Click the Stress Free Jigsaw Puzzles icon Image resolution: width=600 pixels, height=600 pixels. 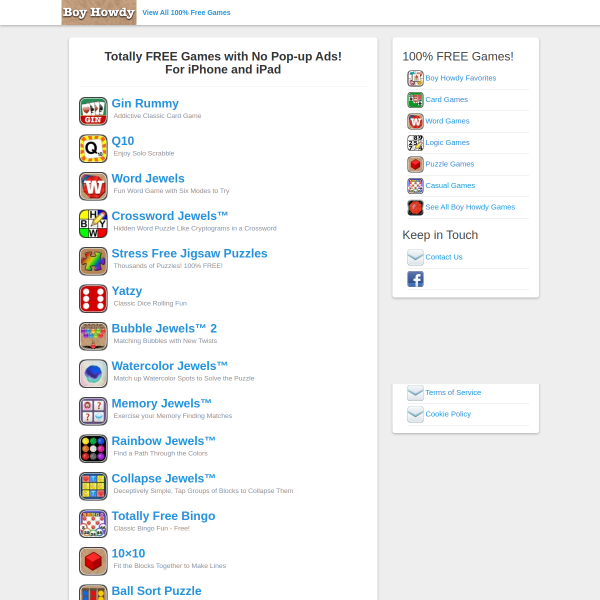point(93,261)
